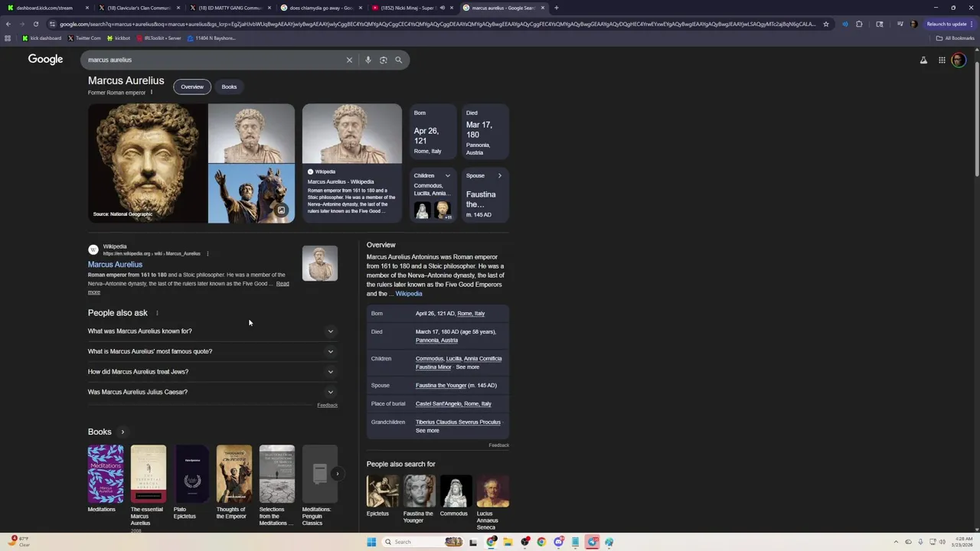Open the Books section arrow

[x=122, y=432]
